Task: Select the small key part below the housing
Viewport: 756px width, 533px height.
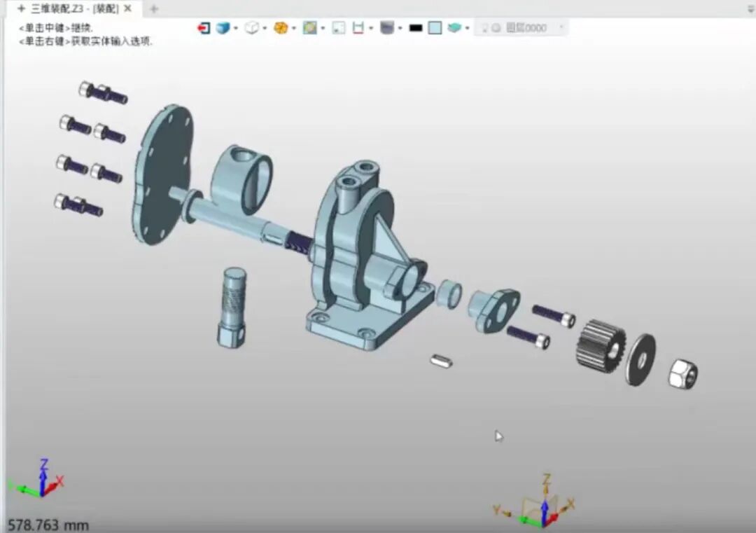Action: coord(441,361)
